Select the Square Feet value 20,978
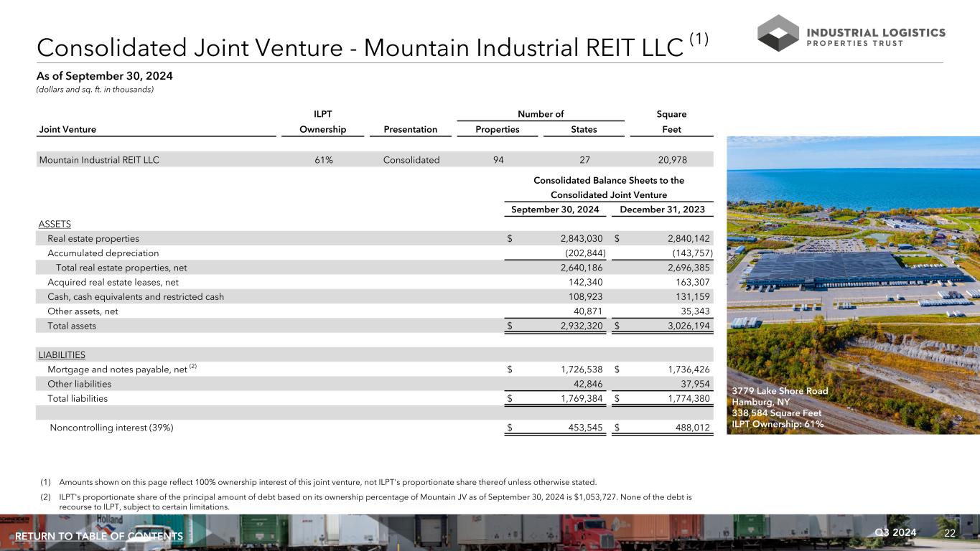This screenshot has width=980, height=551. coord(664,160)
